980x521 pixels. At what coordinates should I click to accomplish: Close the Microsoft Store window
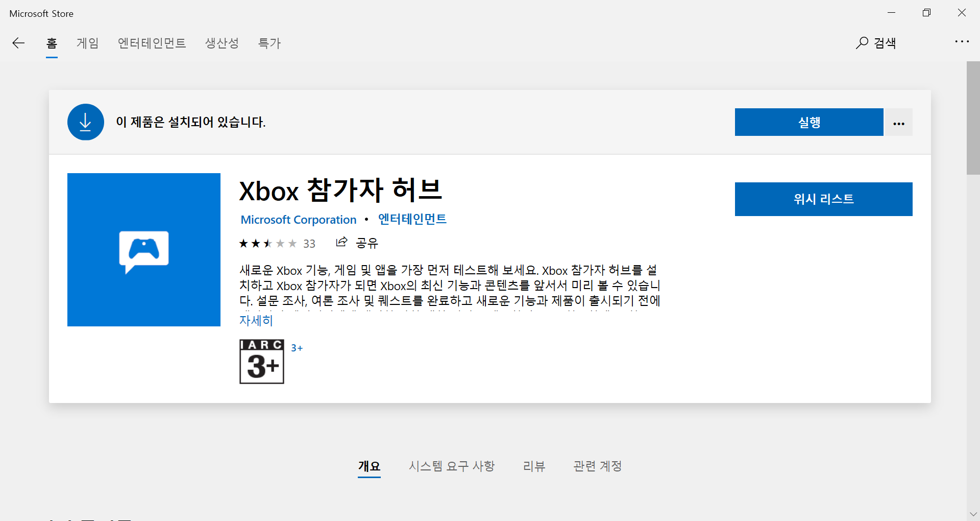pos(962,13)
